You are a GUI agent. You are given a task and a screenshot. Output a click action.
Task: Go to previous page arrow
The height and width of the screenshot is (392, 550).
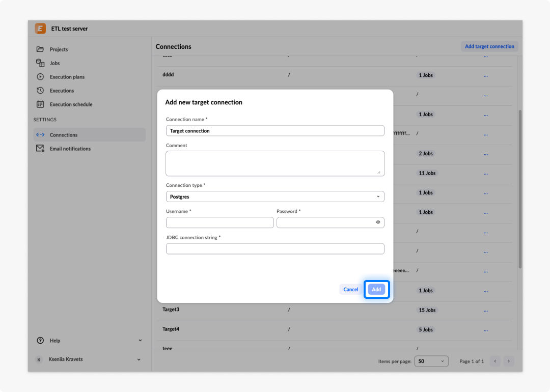496,361
